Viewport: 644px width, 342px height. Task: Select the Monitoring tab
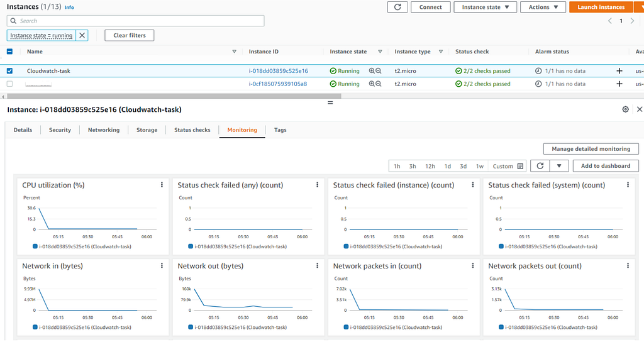click(x=242, y=130)
